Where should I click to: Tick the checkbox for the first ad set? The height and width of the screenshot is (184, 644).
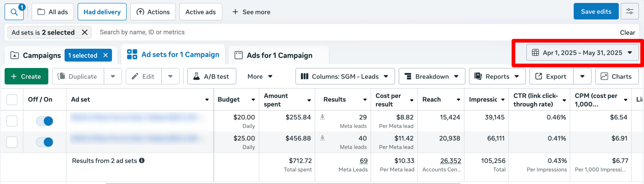click(12, 121)
